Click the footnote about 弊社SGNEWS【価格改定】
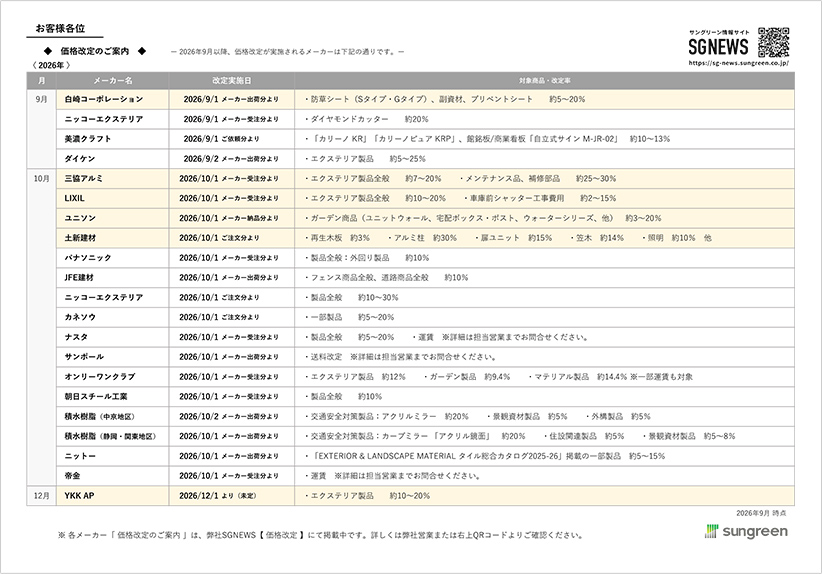This screenshot has width=822, height=574. click(x=320, y=535)
